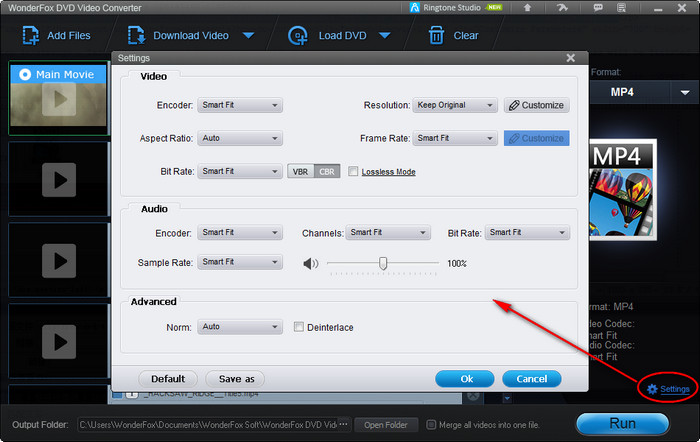
Task: Click the speaker volume icon
Action: [x=311, y=263]
